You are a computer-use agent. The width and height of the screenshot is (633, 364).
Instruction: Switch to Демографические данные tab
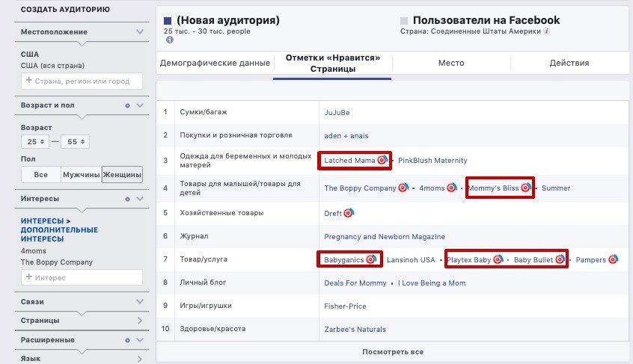(x=215, y=63)
